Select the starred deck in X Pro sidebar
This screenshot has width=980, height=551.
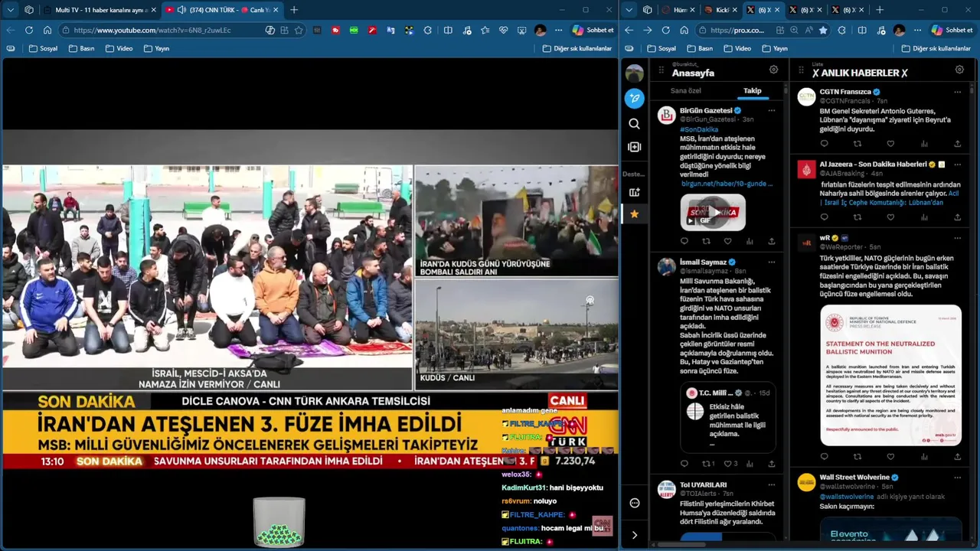click(634, 214)
